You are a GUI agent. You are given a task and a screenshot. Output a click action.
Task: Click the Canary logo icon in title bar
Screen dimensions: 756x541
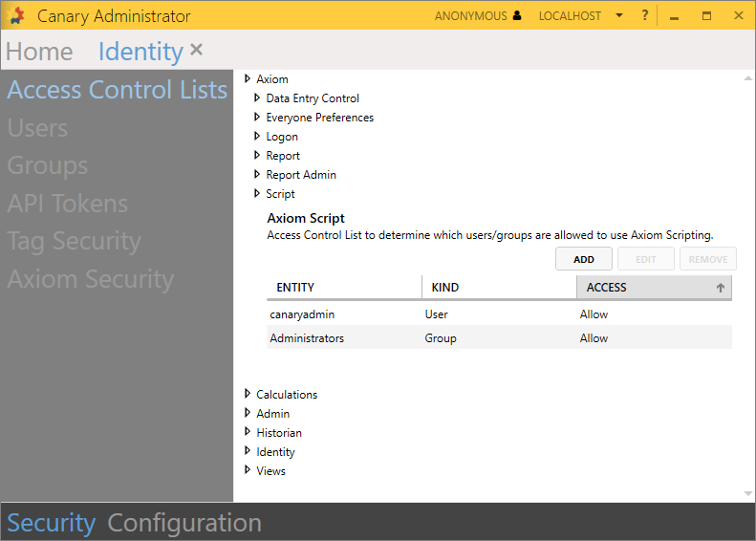pyautogui.click(x=17, y=15)
